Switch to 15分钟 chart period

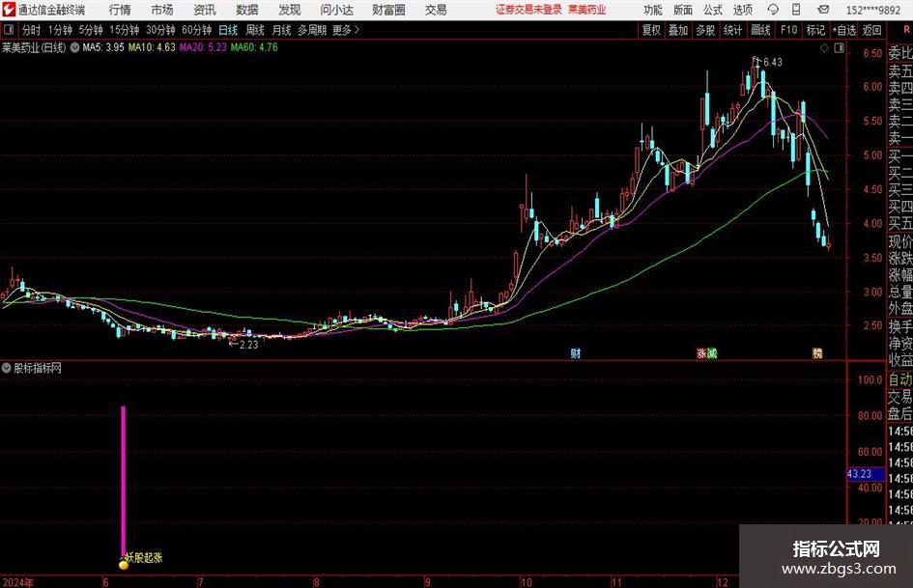pyautogui.click(x=124, y=30)
